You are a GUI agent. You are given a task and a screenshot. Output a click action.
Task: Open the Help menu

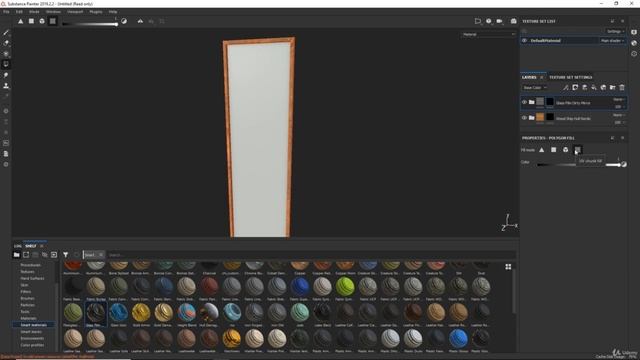click(x=113, y=12)
